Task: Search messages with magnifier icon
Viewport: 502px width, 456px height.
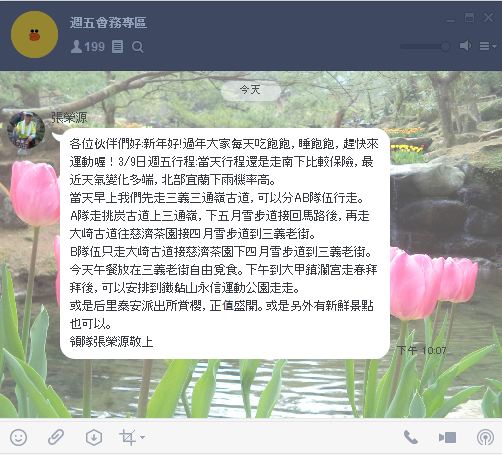Action: tap(137, 47)
